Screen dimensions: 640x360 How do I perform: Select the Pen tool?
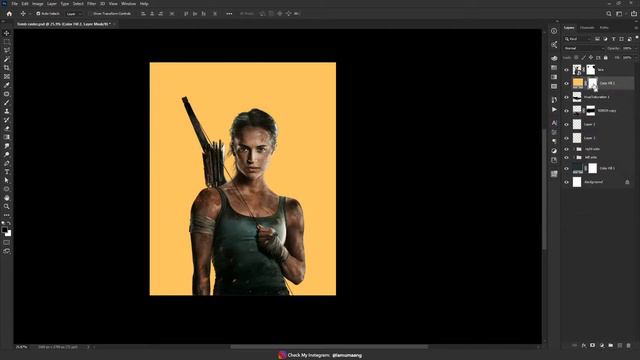click(7, 163)
